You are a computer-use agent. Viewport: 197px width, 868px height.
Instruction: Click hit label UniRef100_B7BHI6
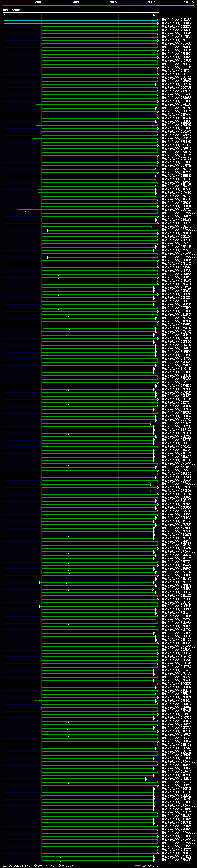(177, 779)
